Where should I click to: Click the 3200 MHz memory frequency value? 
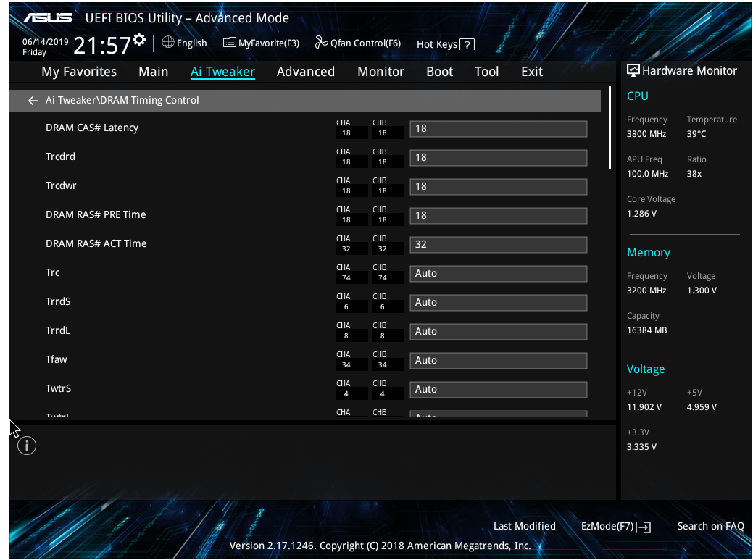click(646, 291)
